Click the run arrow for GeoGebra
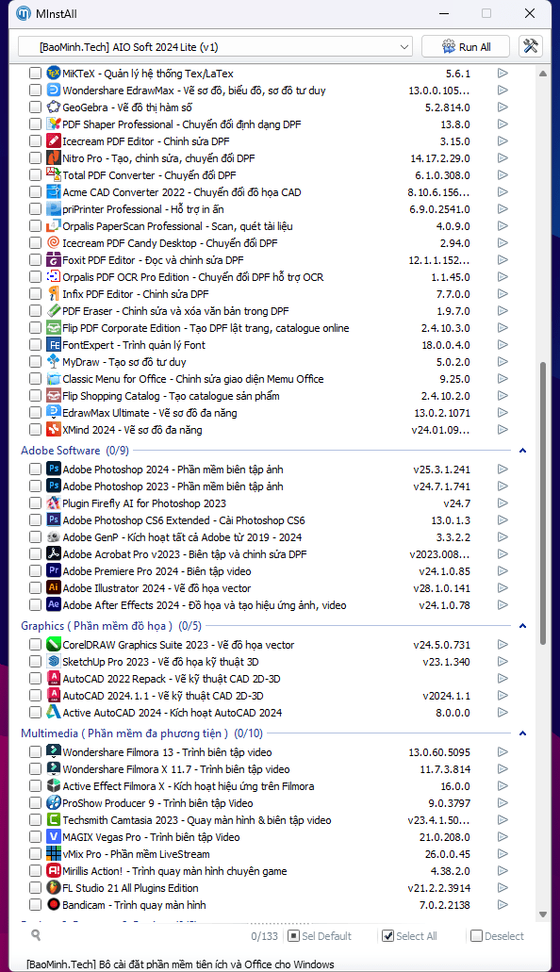 pos(502,107)
